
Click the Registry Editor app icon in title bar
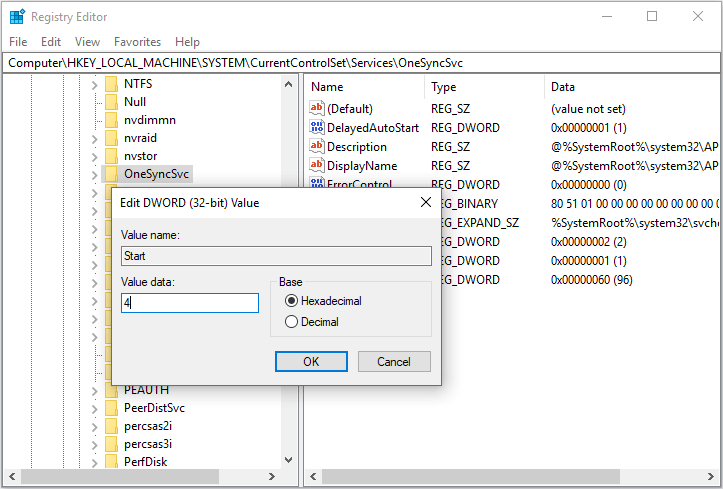click(x=17, y=16)
